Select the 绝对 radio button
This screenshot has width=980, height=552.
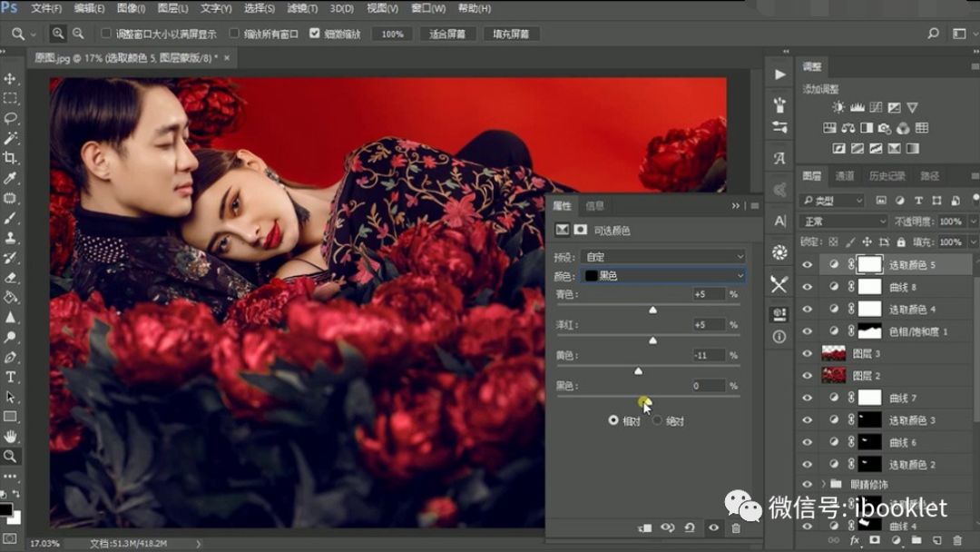click(x=658, y=421)
